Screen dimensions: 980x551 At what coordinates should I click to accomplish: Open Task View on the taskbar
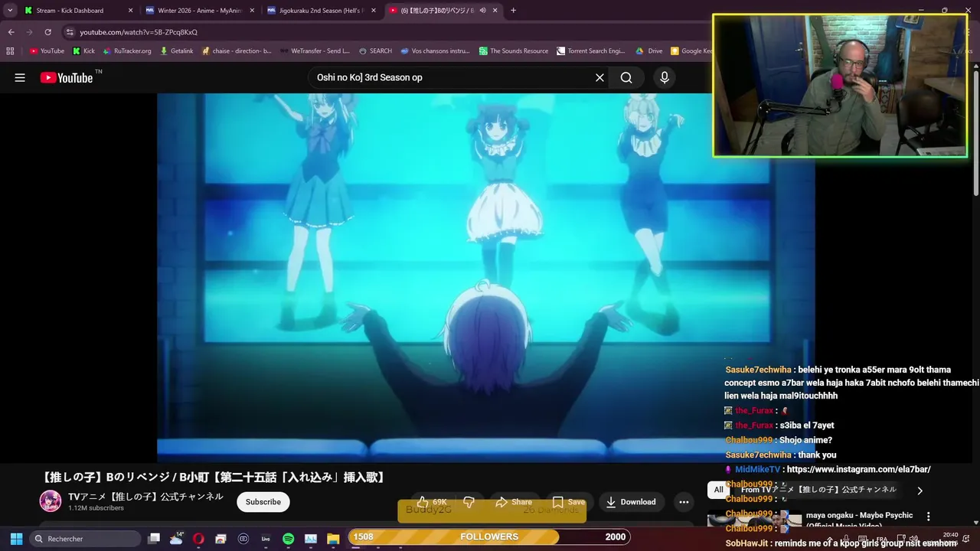click(x=154, y=539)
